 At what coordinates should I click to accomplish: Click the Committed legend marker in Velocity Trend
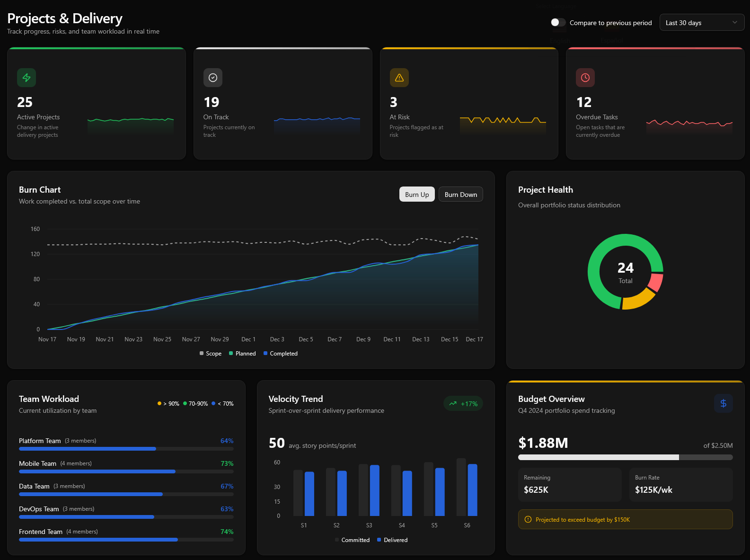pos(337,540)
